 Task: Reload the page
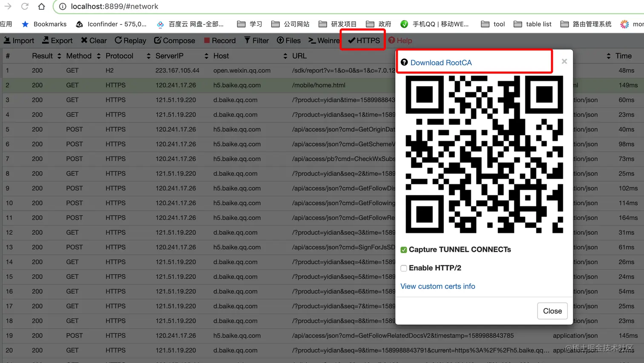tap(25, 6)
